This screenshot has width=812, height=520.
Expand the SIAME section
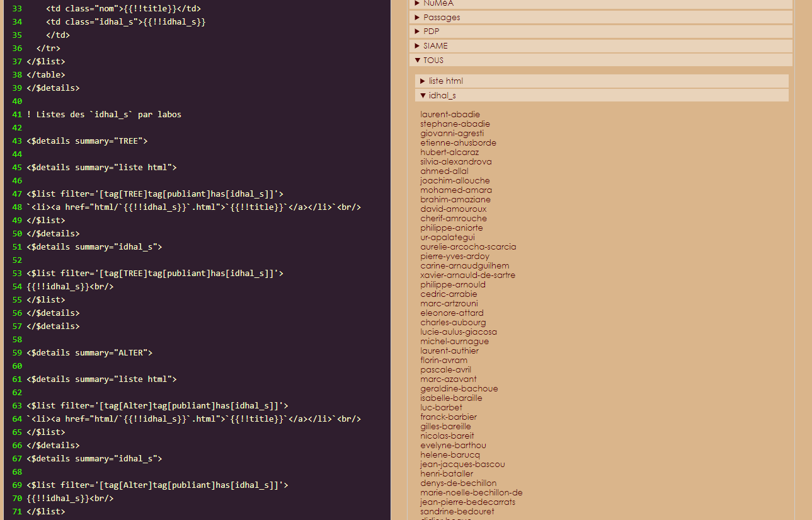pos(435,46)
